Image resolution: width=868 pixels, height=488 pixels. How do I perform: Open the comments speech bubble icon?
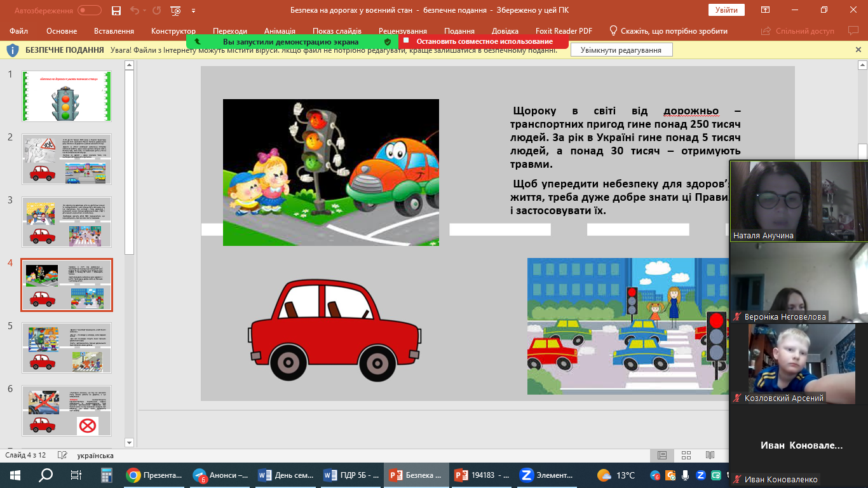(853, 30)
